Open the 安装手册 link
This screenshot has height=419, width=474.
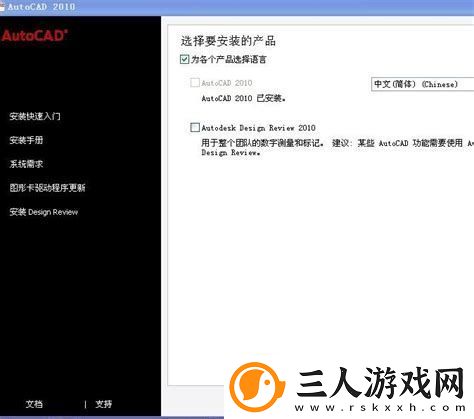(x=26, y=140)
